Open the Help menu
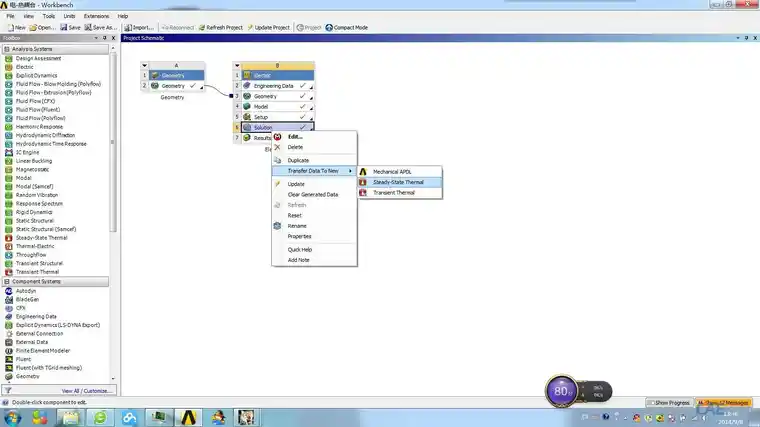 123,16
